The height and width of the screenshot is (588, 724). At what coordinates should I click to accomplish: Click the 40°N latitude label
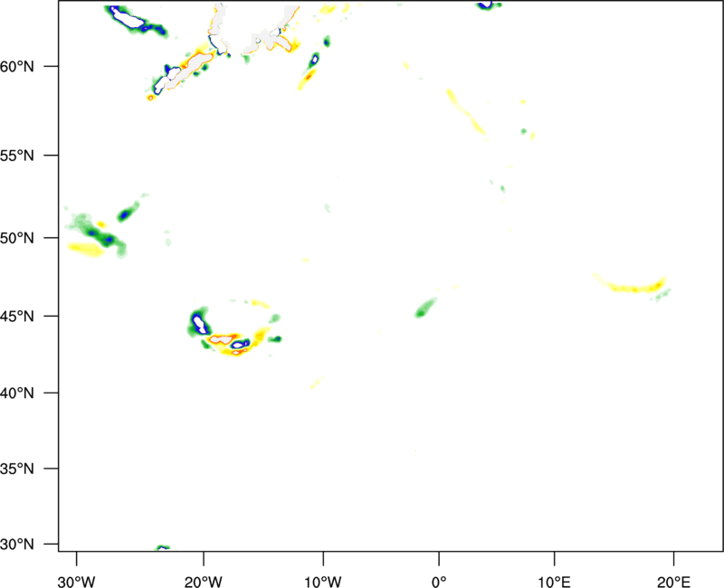(x=17, y=394)
